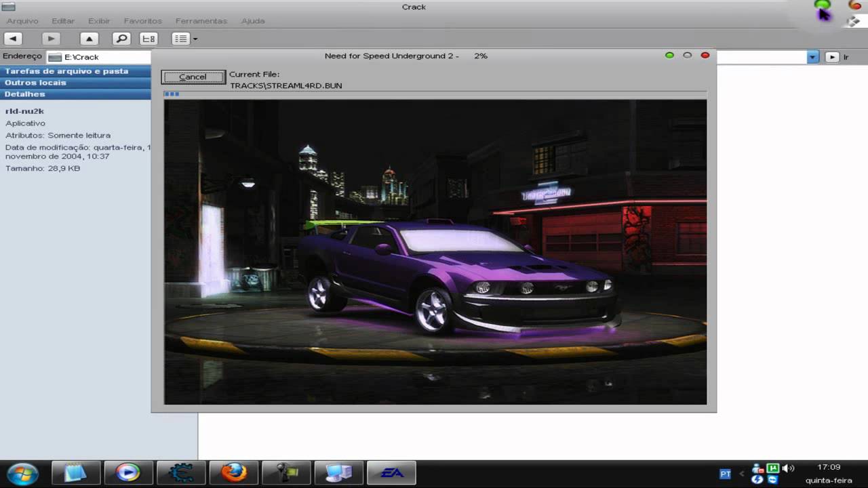The width and height of the screenshot is (868, 488).
Task: Click the explorer window icon in title bar
Action: tap(8, 7)
